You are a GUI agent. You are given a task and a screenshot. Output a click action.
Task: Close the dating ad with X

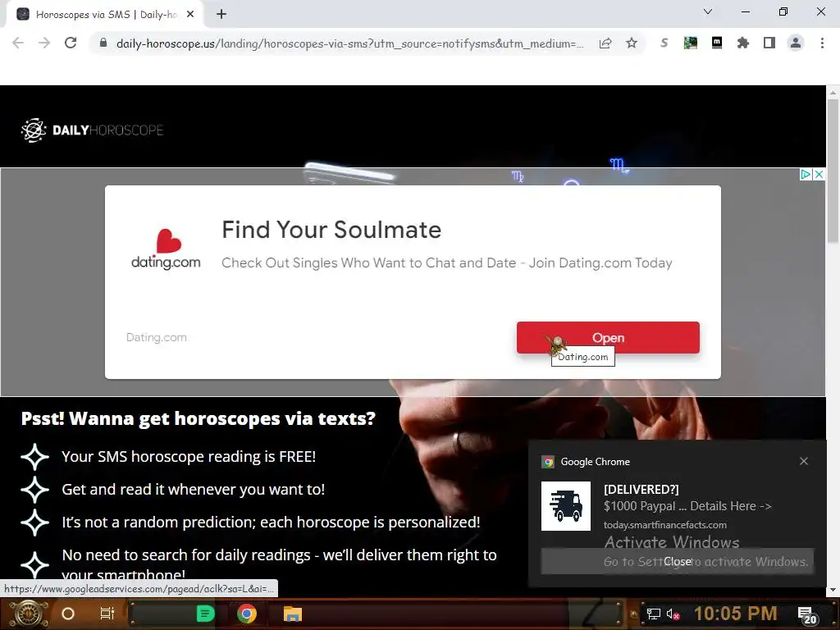(819, 174)
